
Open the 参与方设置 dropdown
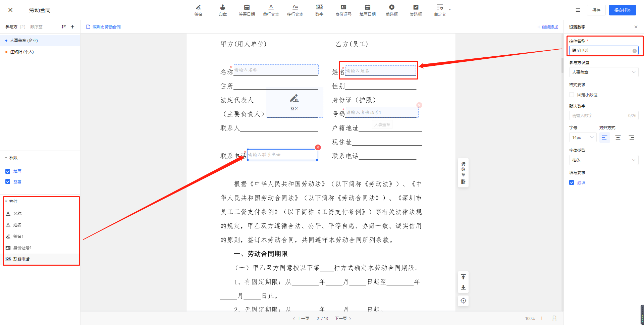603,72
